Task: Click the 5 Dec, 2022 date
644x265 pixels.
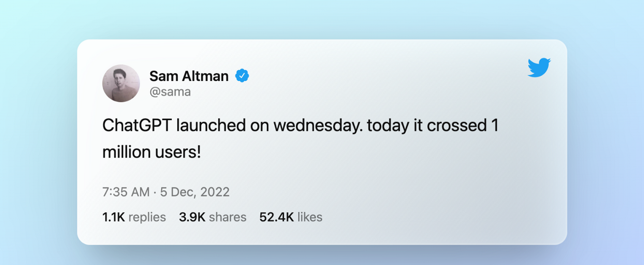Action: tap(195, 192)
